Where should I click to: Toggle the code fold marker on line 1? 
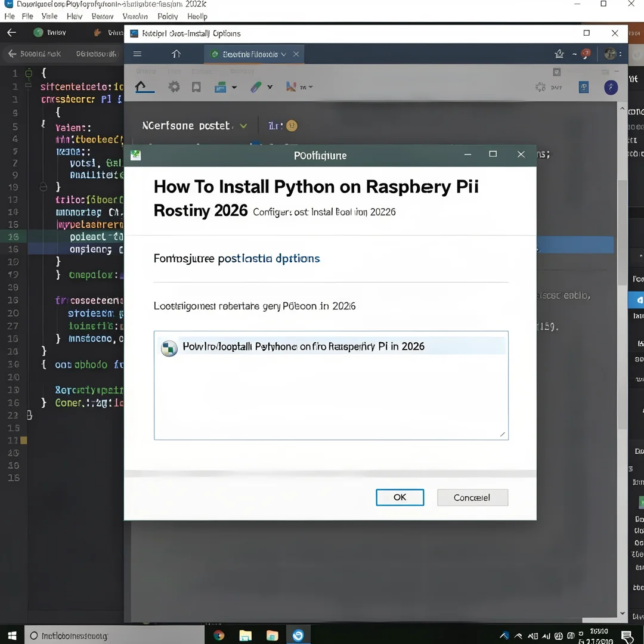point(29,73)
